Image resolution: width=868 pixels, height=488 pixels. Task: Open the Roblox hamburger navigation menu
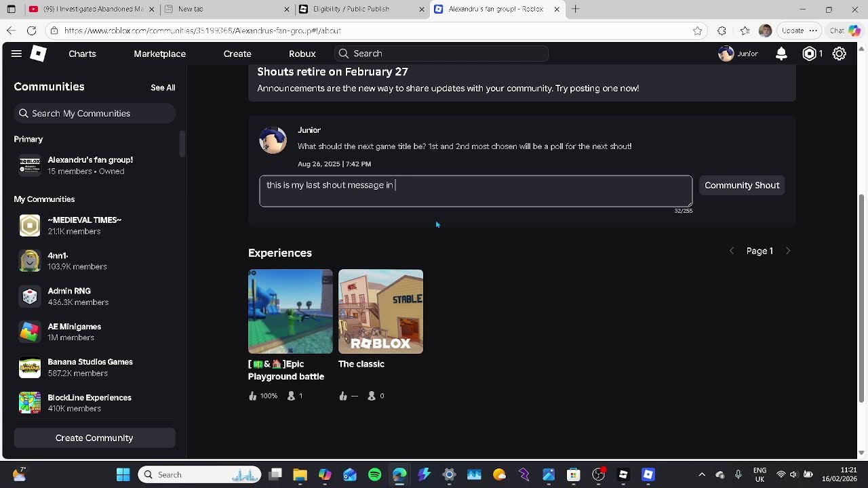click(x=16, y=54)
